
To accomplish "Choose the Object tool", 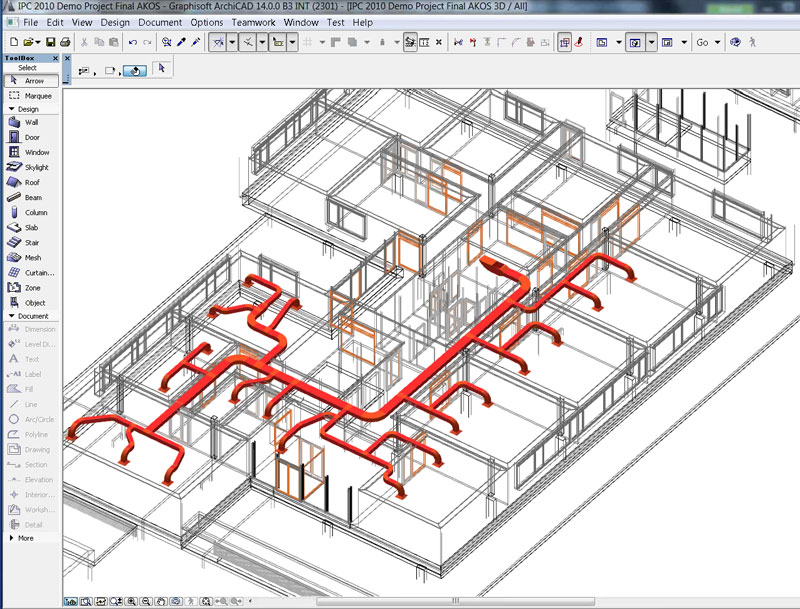I will (31, 302).
